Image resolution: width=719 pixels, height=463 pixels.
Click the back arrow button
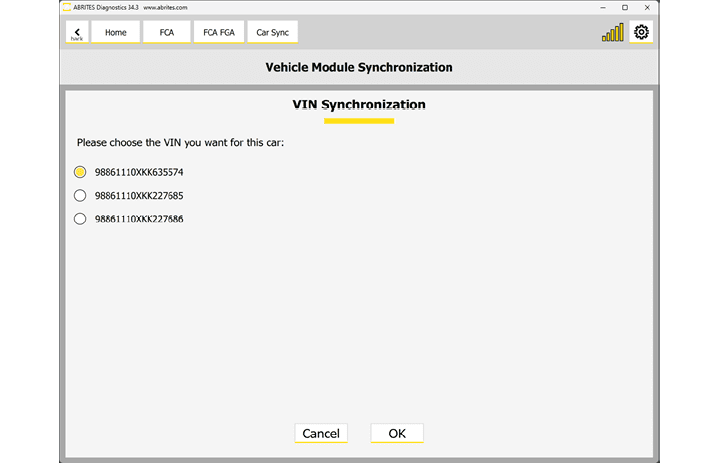[77, 33]
